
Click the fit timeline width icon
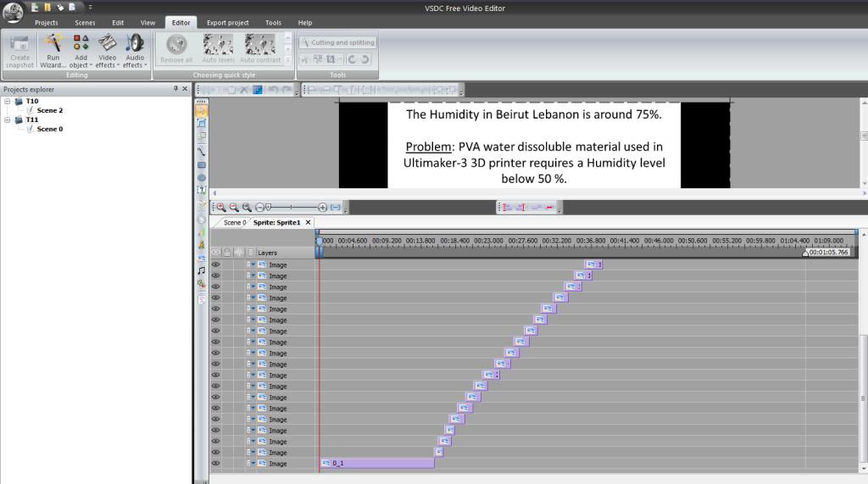pyautogui.click(x=336, y=207)
